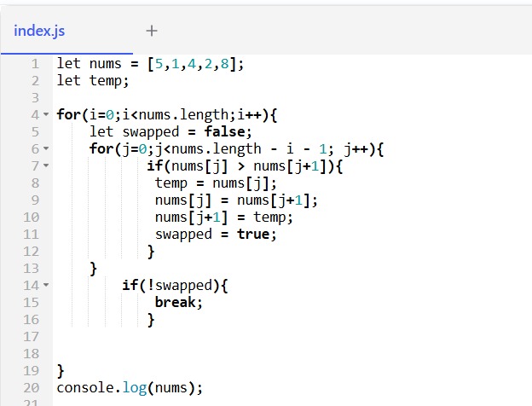Click line number 8 in gutter

point(35,183)
